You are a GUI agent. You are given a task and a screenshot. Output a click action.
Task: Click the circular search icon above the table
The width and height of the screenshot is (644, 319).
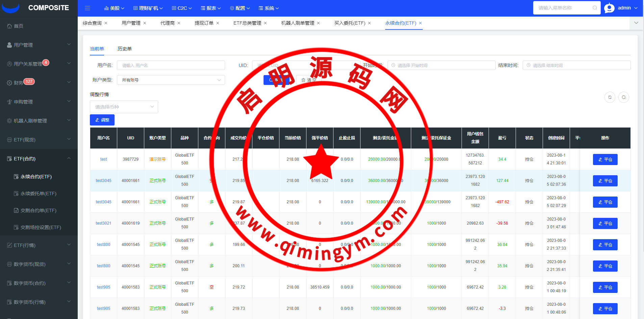coord(623,97)
